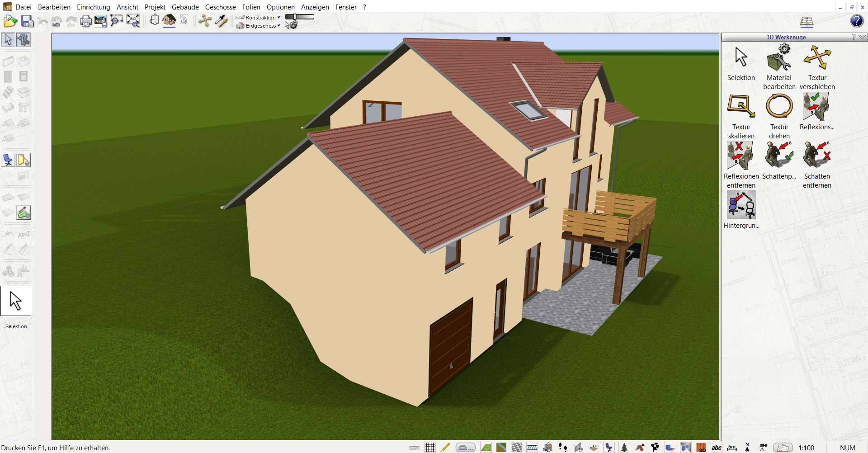
Task: Click the paint bucket material icon in sidebar
Action: [x=24, y=160]
